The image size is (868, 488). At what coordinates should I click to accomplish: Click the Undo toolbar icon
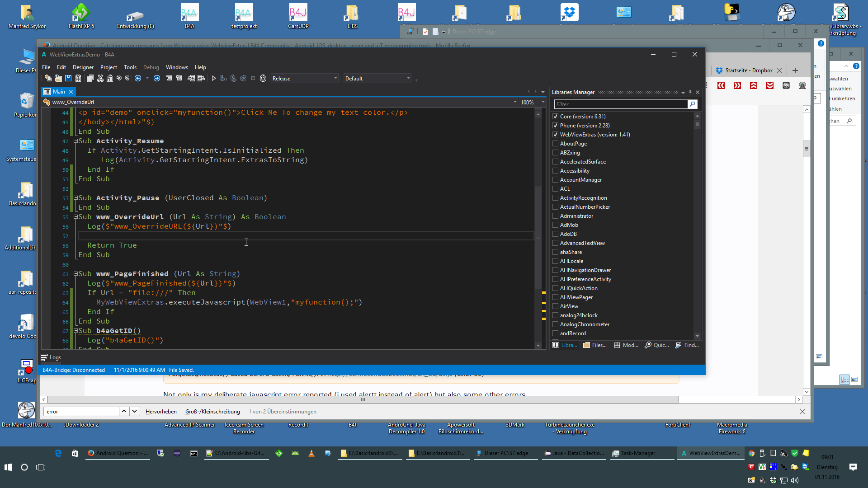[119, 78]
